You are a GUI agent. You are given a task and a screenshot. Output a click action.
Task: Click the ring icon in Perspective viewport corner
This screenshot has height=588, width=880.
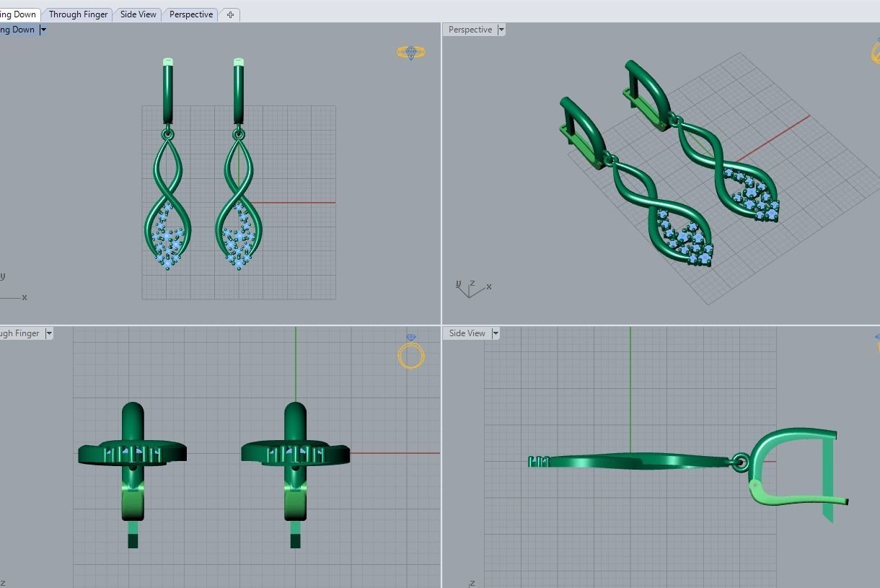[x=875, y=51]
